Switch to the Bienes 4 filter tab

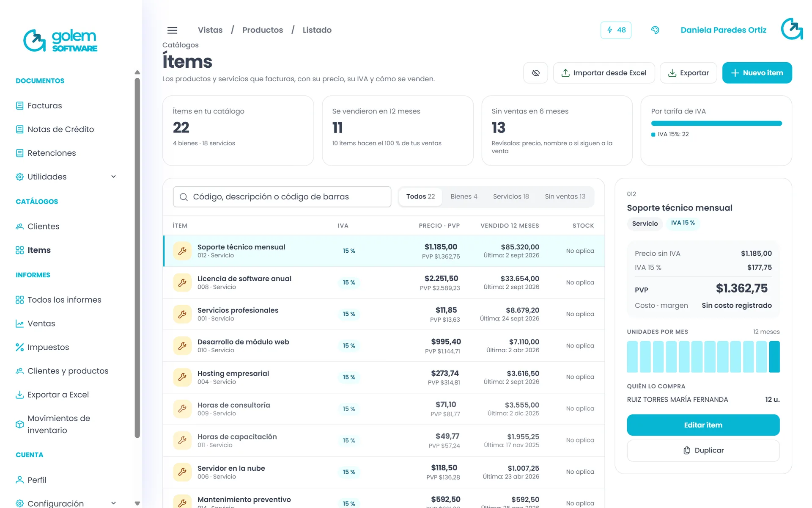(x=464, y=196)
